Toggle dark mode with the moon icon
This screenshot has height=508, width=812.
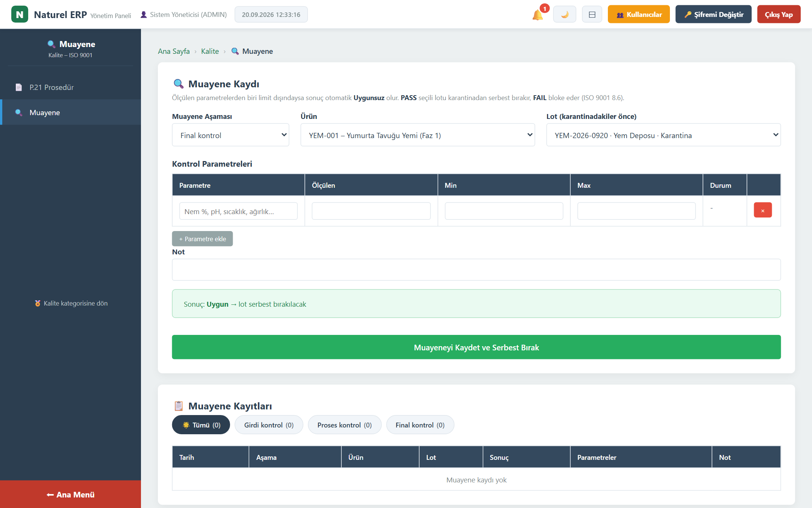(564, 15)
